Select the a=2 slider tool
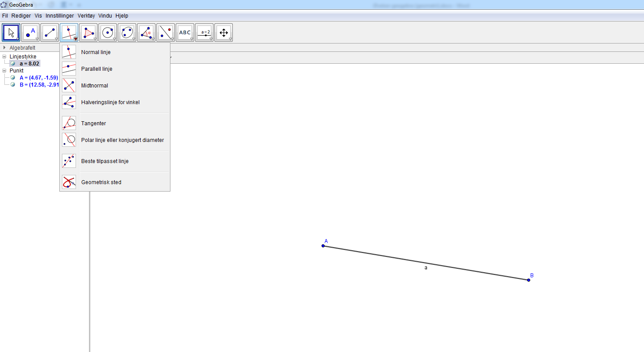 [x=204, y=33]
